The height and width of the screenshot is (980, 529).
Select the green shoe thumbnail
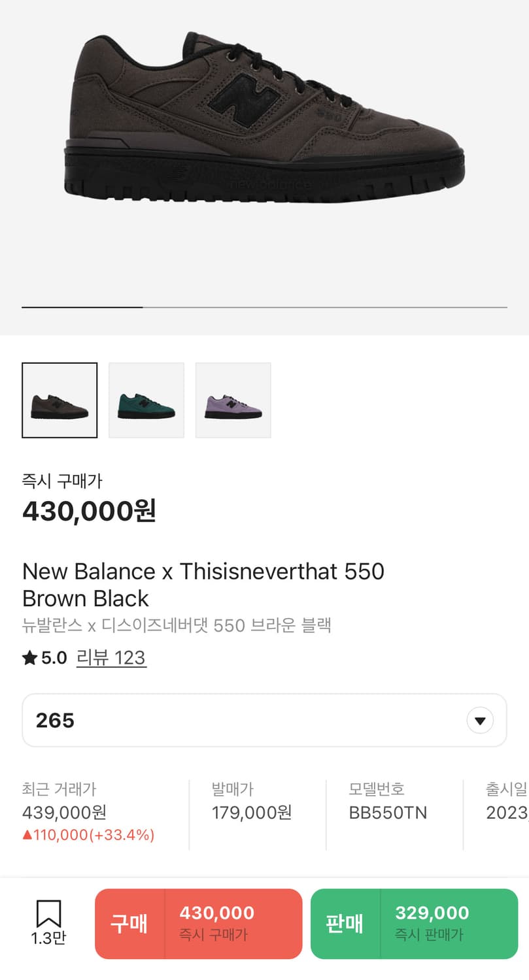click(146, 400)
